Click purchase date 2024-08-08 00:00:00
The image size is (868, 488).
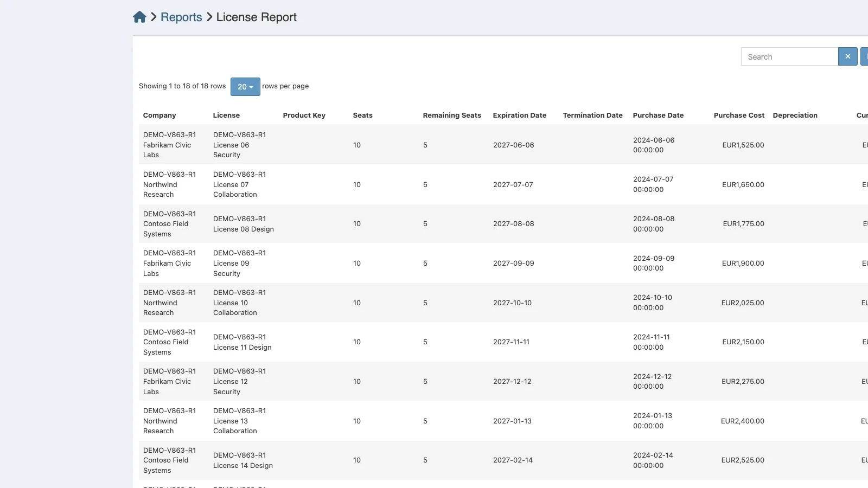tap(654, 224)
